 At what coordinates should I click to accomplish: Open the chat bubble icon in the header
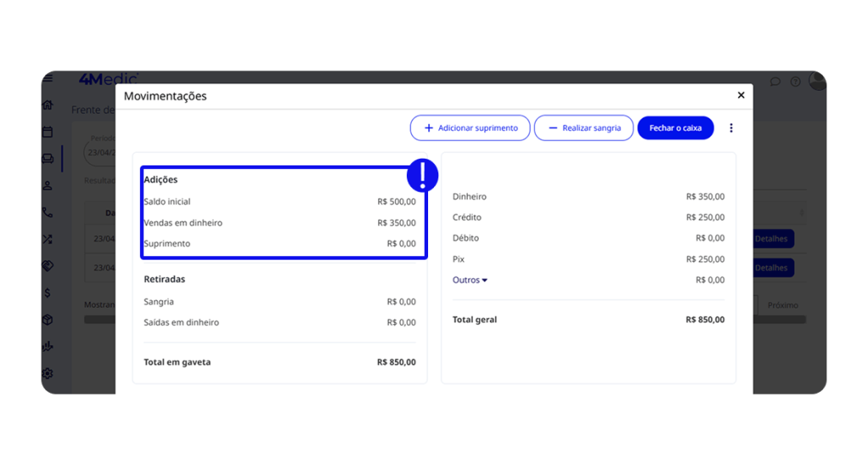(x=775, y=82)
